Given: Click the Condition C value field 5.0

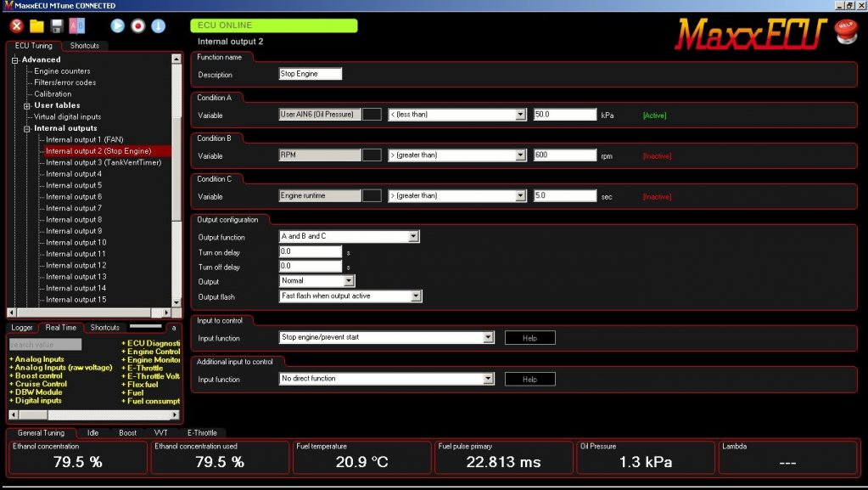Looking at the screenshot, I should pos(564,195).
